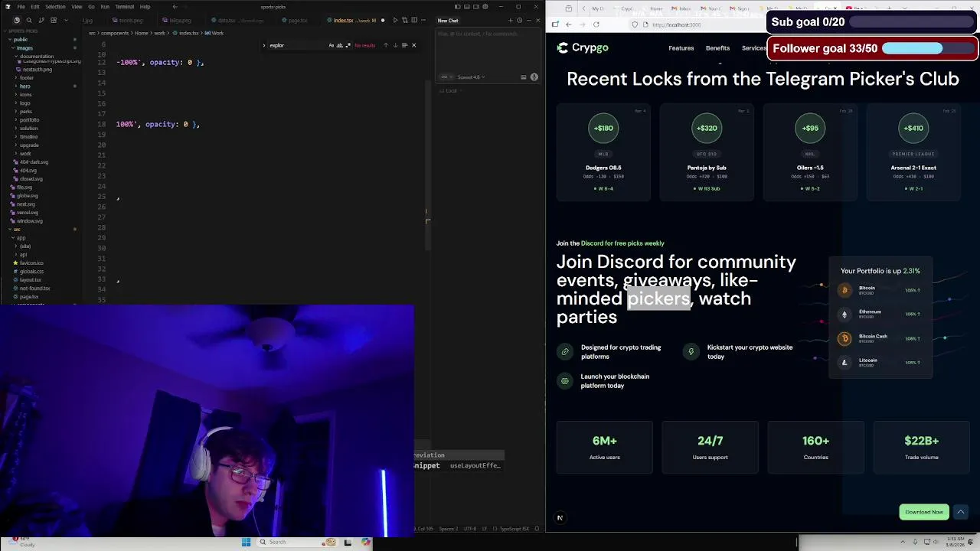980x551 pixels.
Task: Toggle the secondary side bar layout icon
Action: 475,7
